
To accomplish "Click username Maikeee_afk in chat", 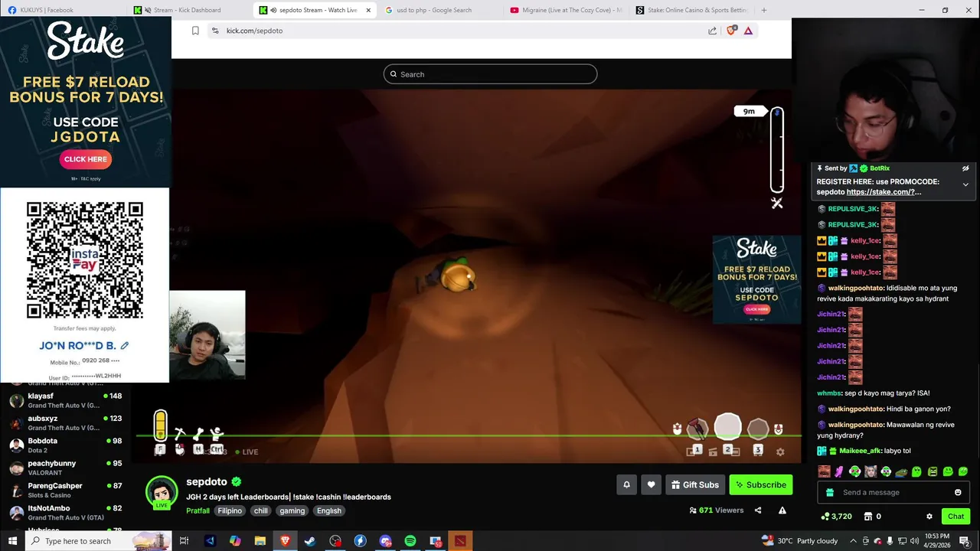I will coord(860,451).
